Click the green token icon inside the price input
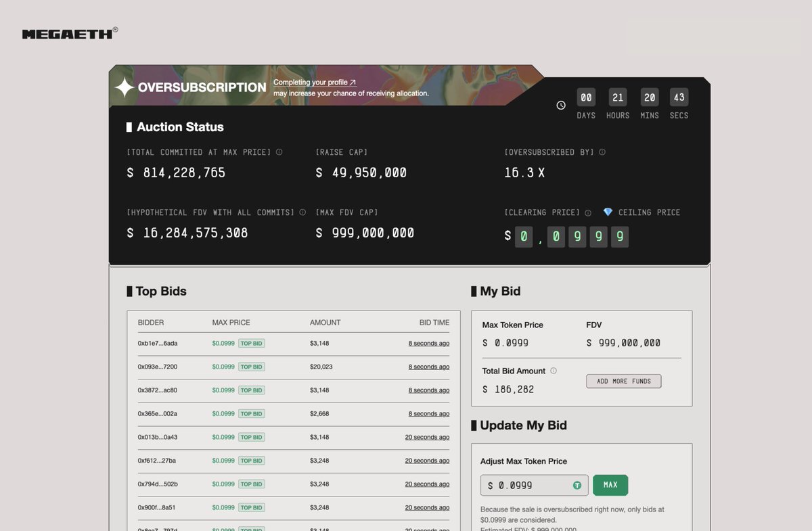 pyautogui.click(x=577, y=485)
